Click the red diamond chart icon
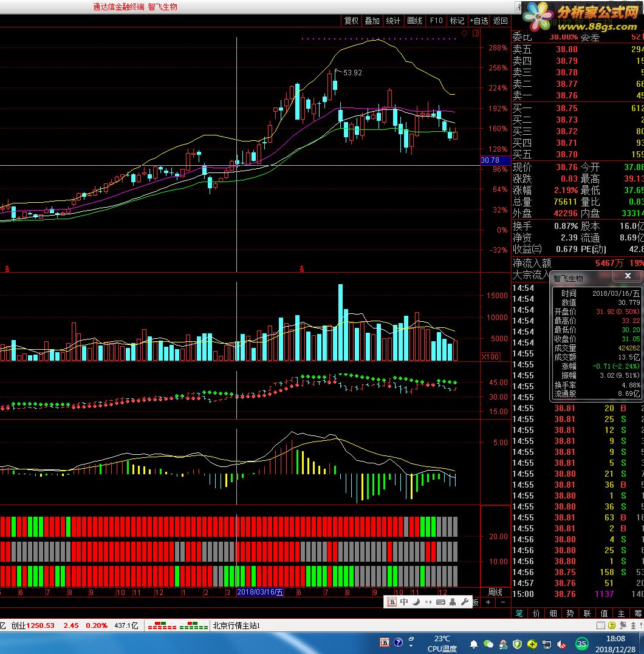This screenshot has width=644, height=654. 465,33
